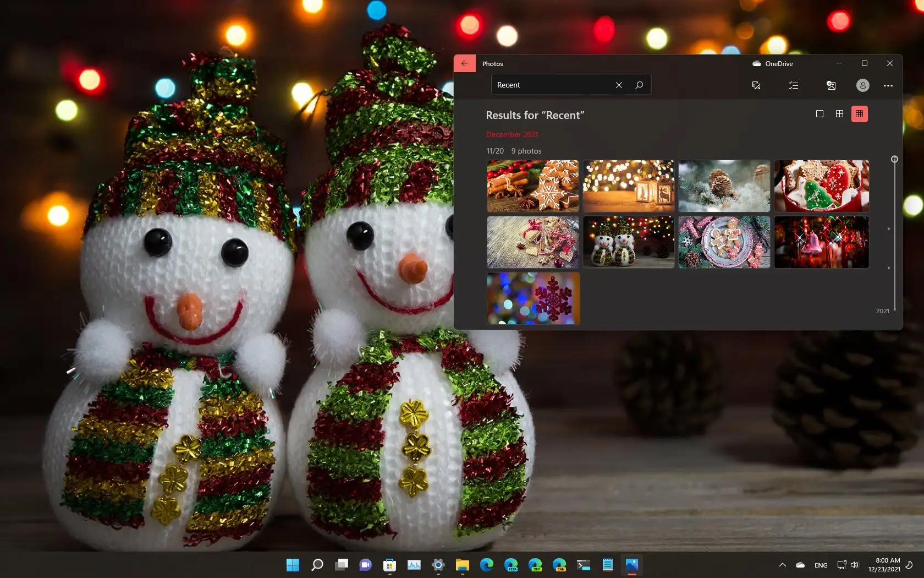This screenshot has height=578, width=924.
Task: Click the December 2021 date link
Action: pyautogui.click(x=512, y=134)
